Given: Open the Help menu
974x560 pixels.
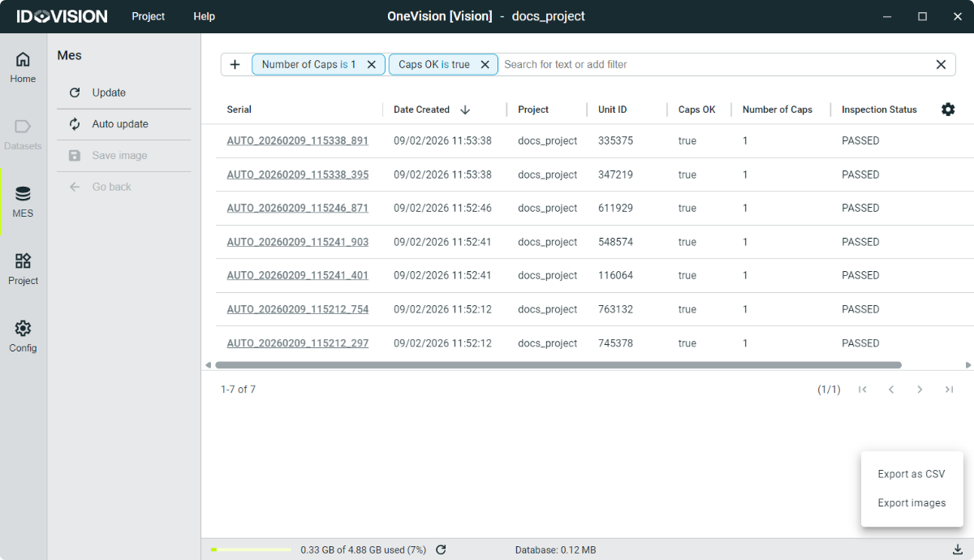Looking at the screenshot, I should click(x=204, y=16).
